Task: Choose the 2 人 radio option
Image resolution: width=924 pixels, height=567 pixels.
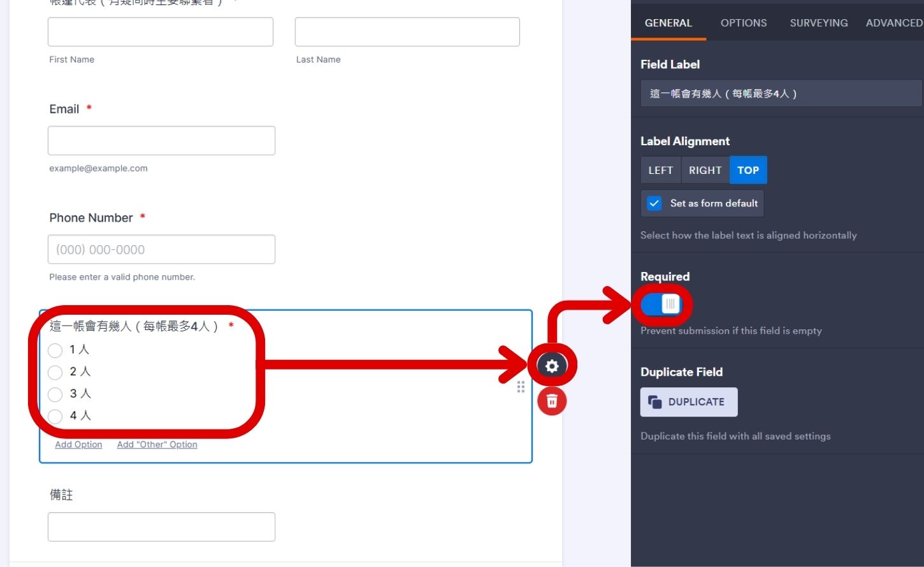Action: point(55,372)
